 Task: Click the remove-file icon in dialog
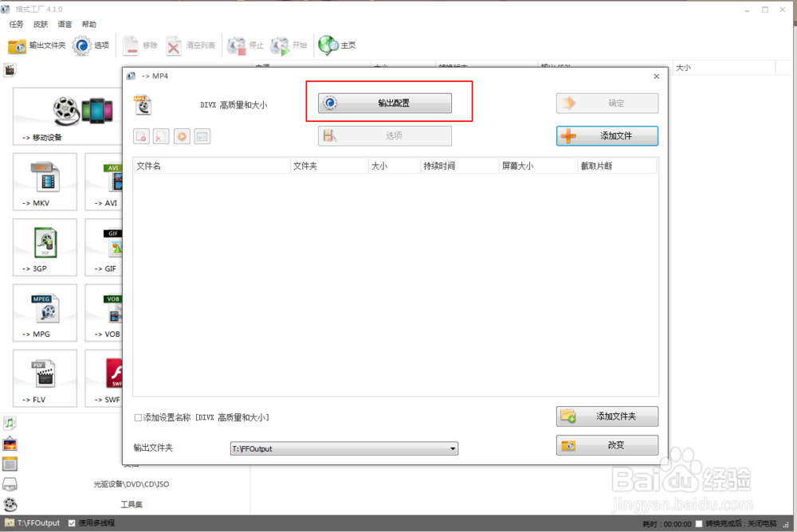[141, 136]
